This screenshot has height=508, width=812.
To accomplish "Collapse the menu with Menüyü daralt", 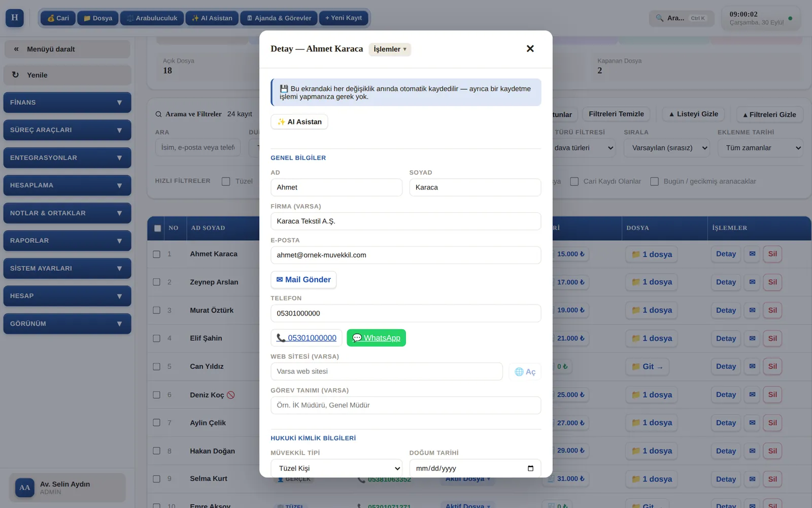I will [67, 49].
